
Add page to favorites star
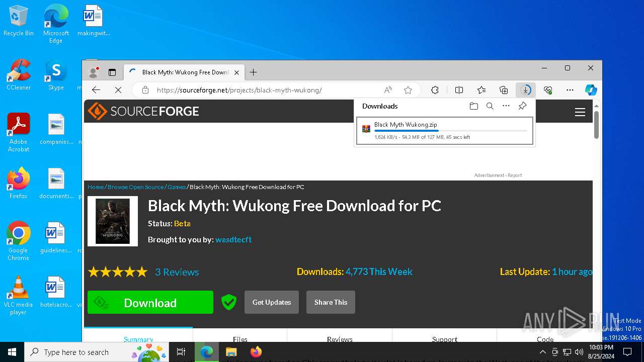(408, 90)
